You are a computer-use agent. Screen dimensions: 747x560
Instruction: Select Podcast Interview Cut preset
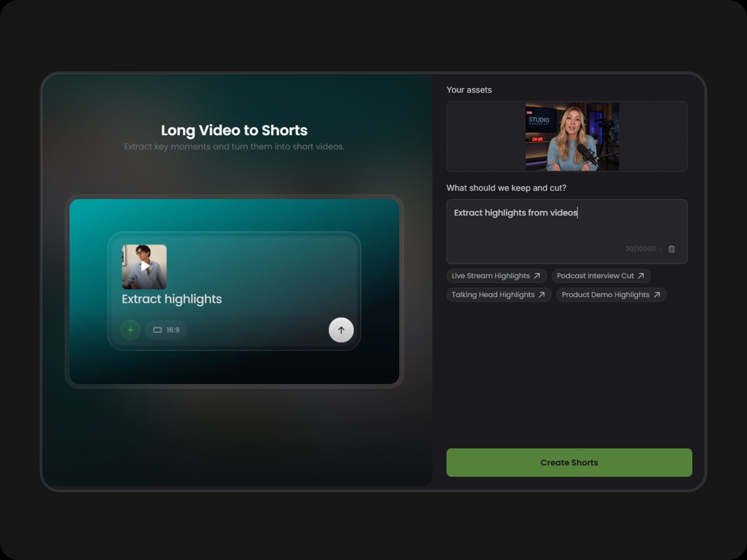[x=601, y=276]
